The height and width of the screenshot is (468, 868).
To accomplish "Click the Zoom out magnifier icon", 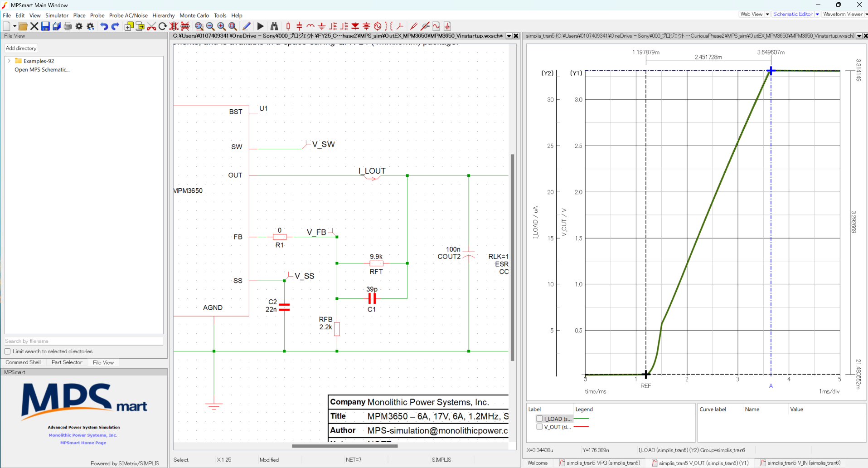I will click(x=210, y=26).
